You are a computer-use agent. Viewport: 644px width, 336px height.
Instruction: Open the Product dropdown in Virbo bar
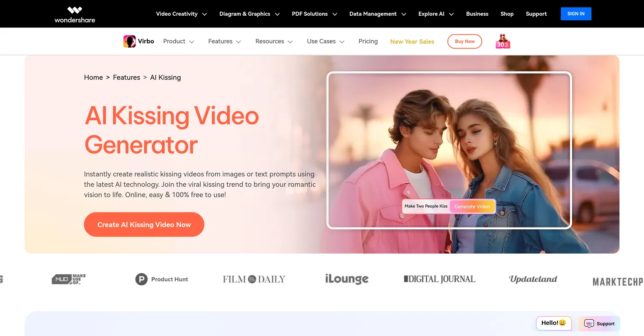point(178,41)
